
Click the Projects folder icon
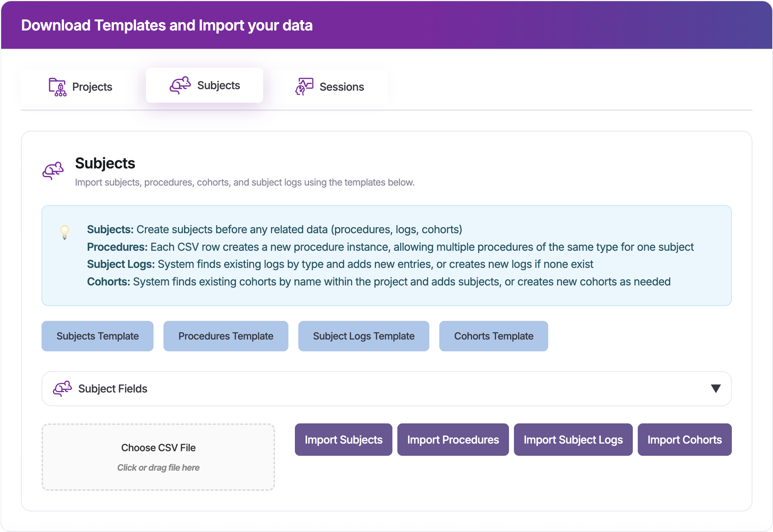click(x=58, y=87)
